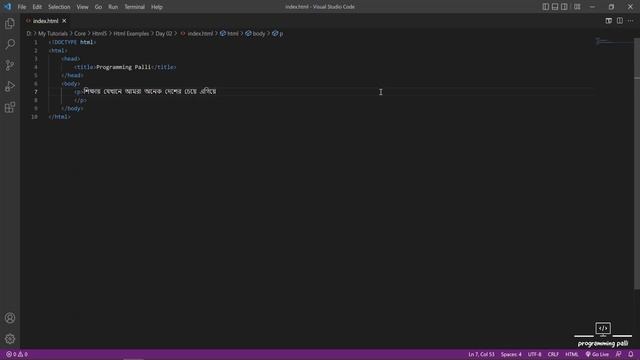Click line number 7 in the gutter

click(36, 92)
